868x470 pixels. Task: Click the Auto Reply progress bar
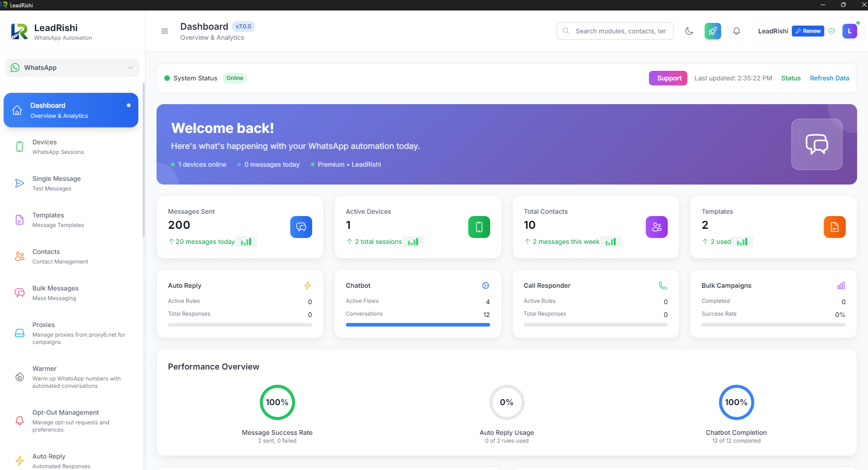(240, 325)
